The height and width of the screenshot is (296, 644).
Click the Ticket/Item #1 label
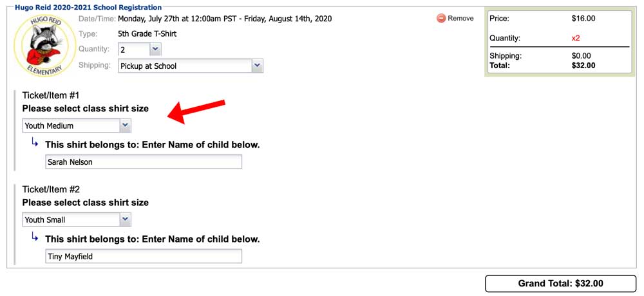[50, 96]
